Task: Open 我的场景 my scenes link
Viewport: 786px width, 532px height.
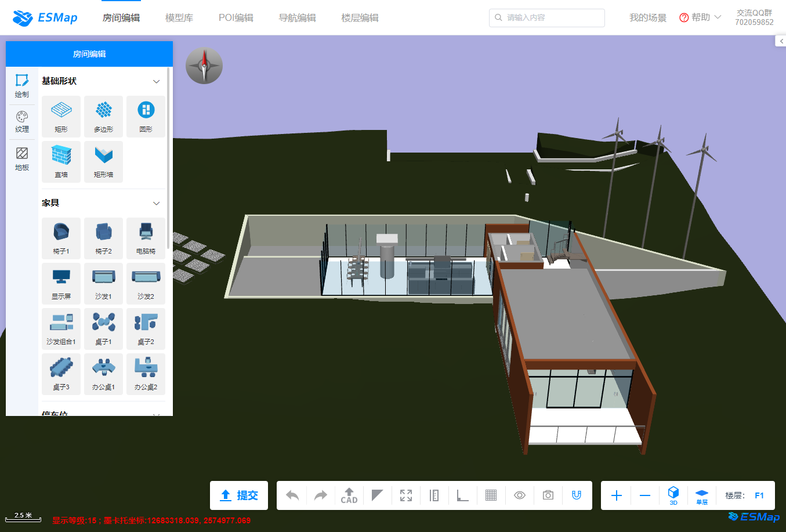Action: point(647,18)
